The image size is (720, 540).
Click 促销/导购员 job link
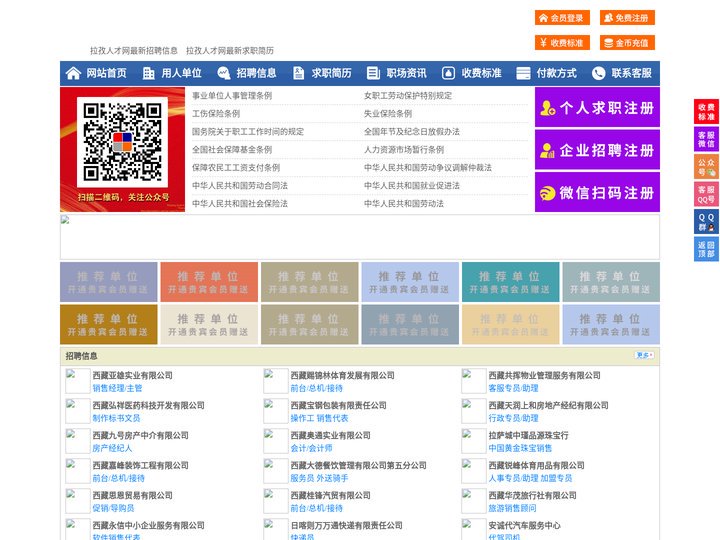click(113, 508)
